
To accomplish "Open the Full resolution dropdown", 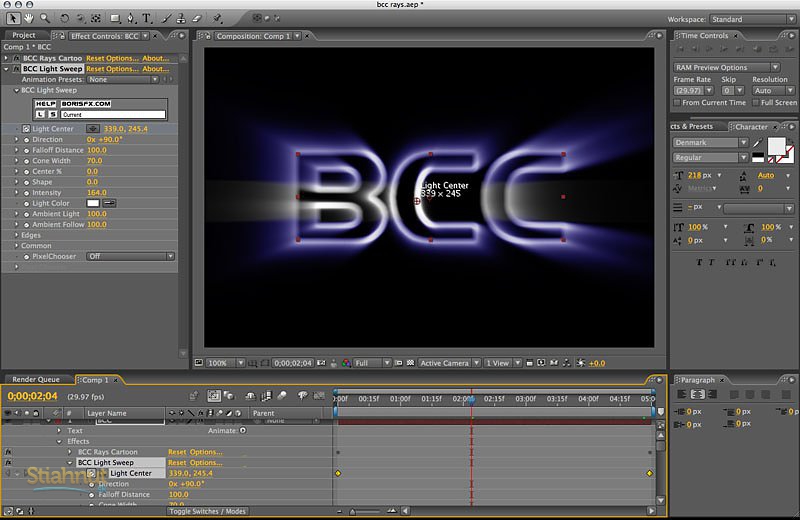I will [372, 363].
